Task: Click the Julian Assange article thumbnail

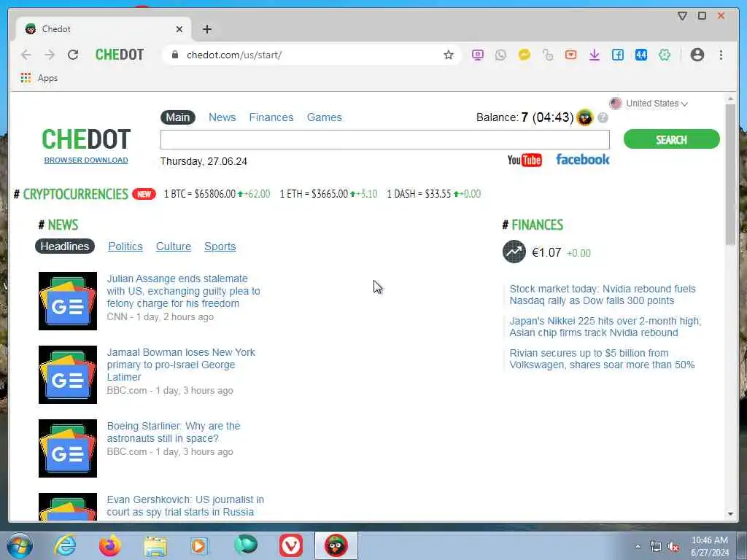Action: pyautogui.click(x=68, y=301)
